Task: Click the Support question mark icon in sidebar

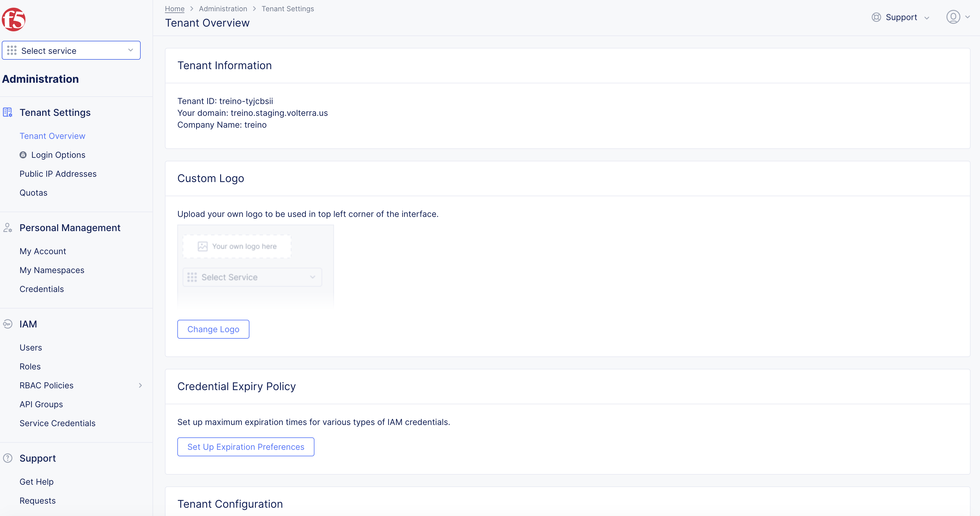Action: point(7,458)
